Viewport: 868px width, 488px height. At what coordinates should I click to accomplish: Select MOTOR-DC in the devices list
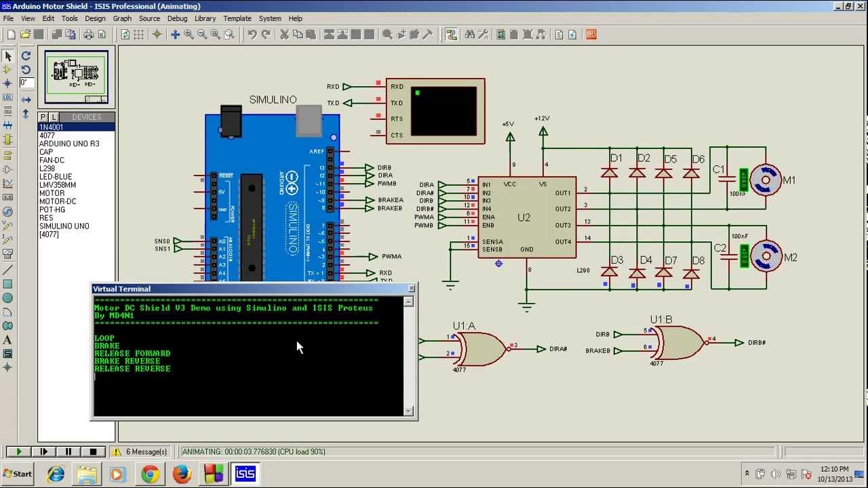coord(76,201)
